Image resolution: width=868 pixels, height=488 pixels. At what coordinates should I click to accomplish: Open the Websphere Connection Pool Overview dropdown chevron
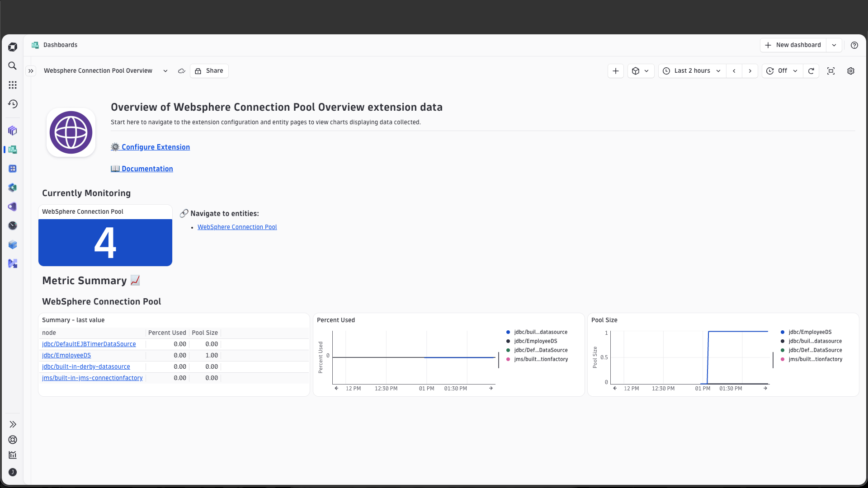(165, 71)
